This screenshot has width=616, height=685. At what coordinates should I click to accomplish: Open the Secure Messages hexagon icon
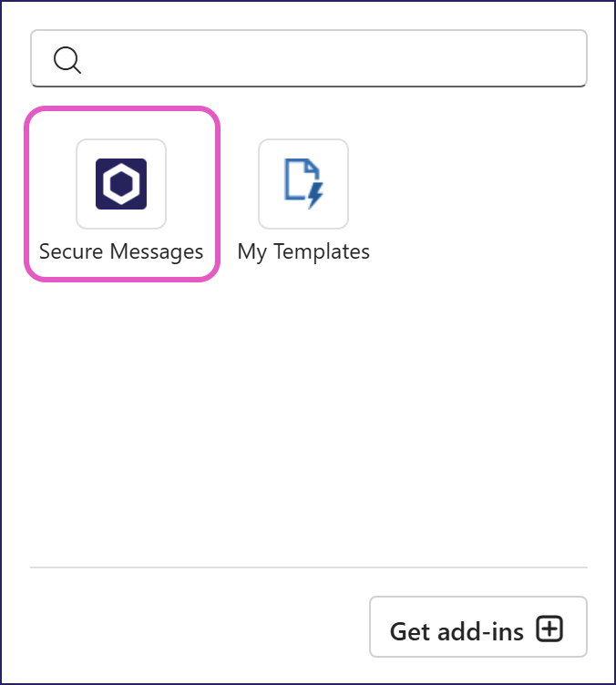(121, 184)
